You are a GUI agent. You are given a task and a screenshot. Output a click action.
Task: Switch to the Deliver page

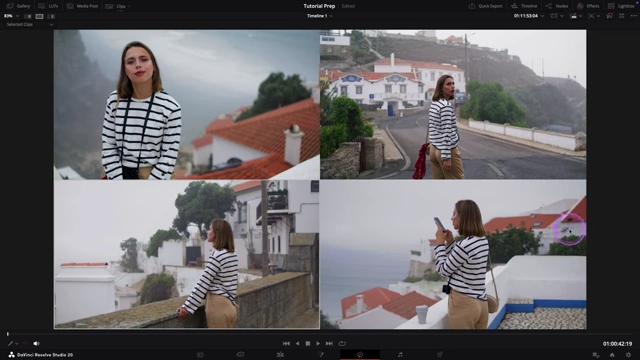point(440,355)
